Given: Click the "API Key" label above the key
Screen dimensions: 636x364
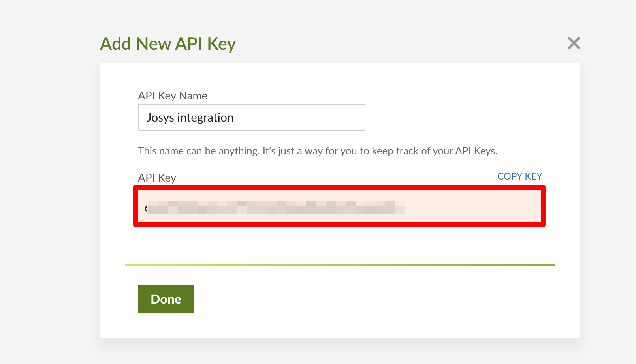Looking at the screenshot, I should point(157,178).
